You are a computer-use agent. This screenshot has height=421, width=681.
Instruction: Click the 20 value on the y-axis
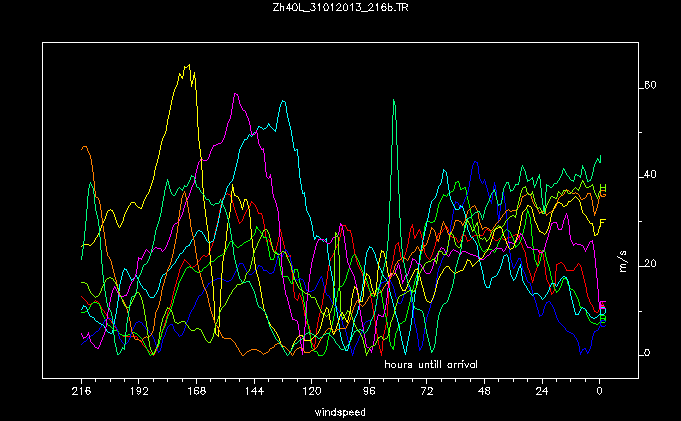click(x=649, y=264)
